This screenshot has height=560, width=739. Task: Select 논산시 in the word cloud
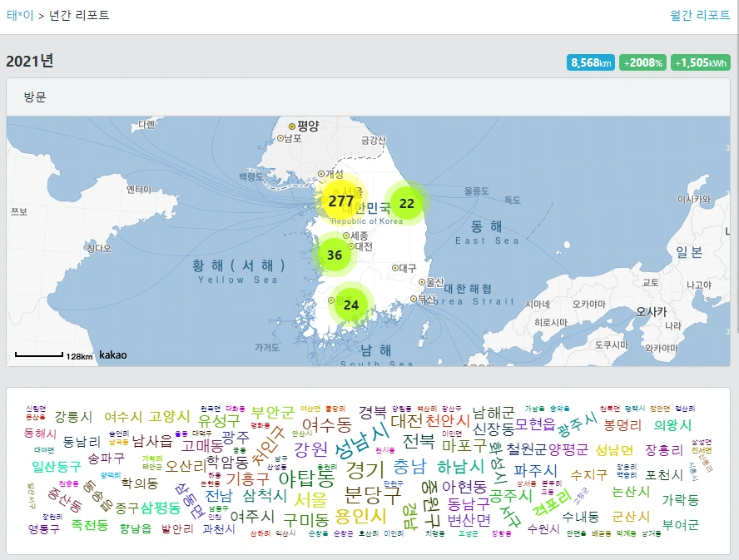pyautogui.click(x=631, y=492)
